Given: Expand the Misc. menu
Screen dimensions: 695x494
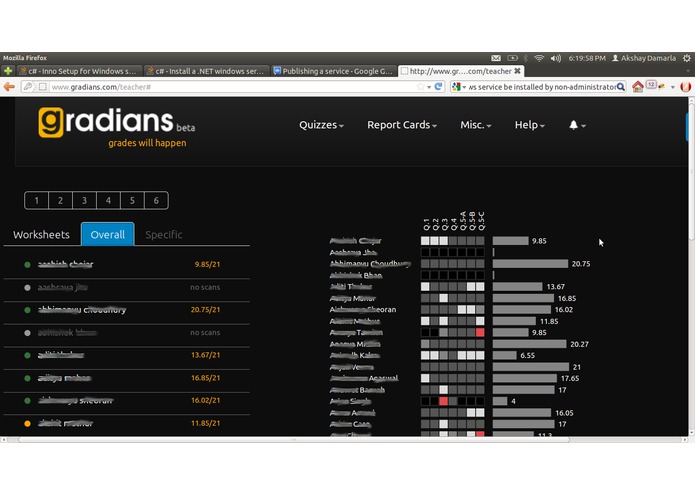Looking at the screenshot, I should pyautogui.click(x=476, y=125).
